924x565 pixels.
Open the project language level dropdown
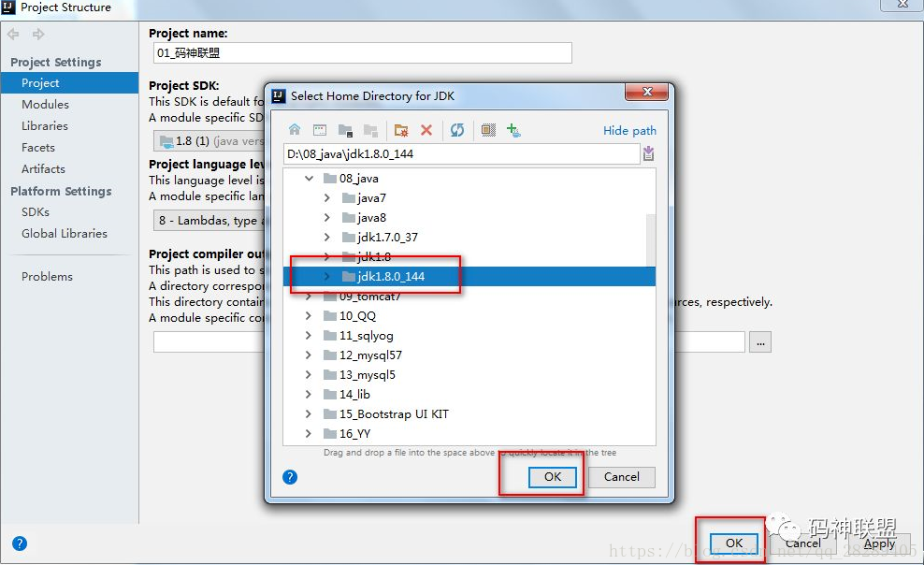coord(209,221)
